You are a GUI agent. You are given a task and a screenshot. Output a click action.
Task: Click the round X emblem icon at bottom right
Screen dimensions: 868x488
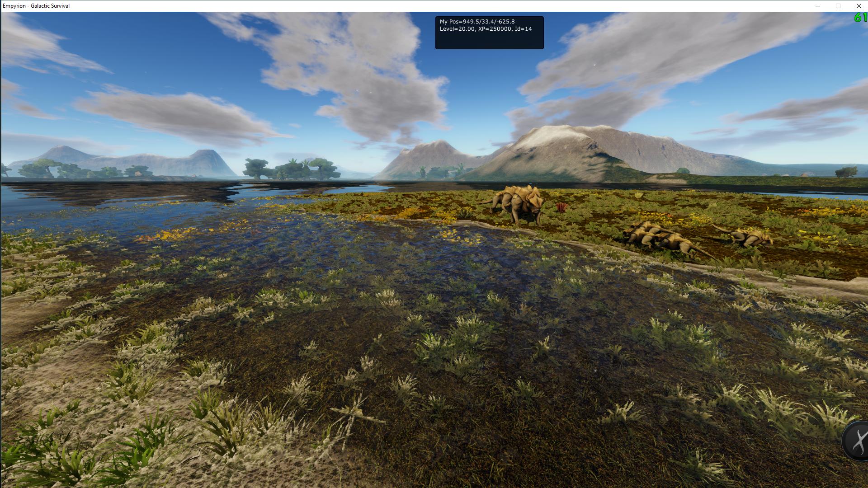(x=856, y=441)
